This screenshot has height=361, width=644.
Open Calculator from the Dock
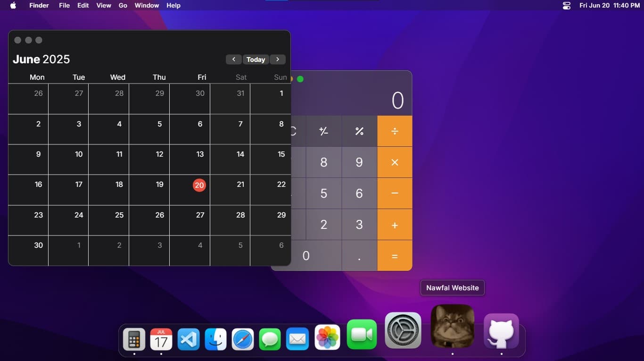[134, 338]
